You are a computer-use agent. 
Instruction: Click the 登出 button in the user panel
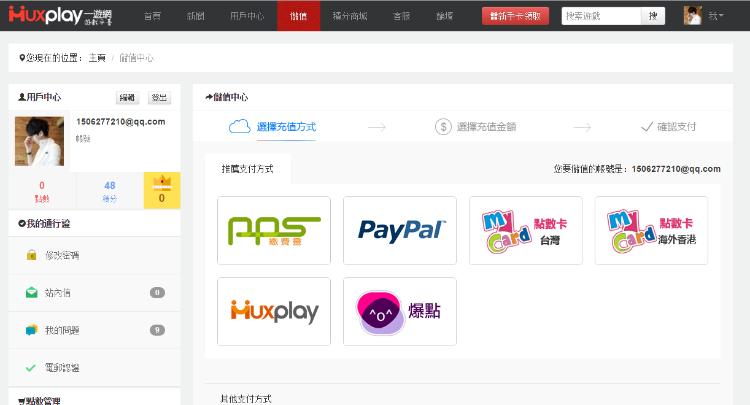click(x=159, y=98)
